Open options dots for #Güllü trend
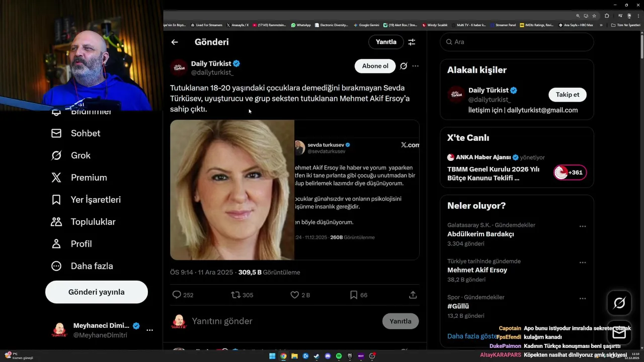 tap(583, 299)
